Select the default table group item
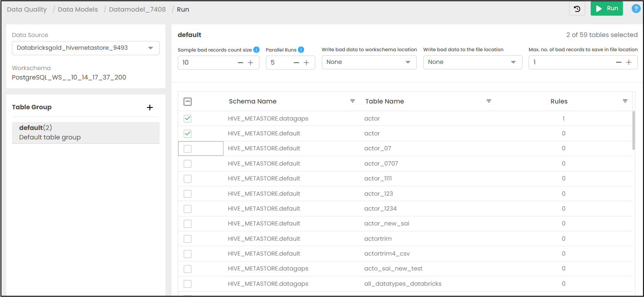This screenshot has width=644, height=297. click(86, 133)
